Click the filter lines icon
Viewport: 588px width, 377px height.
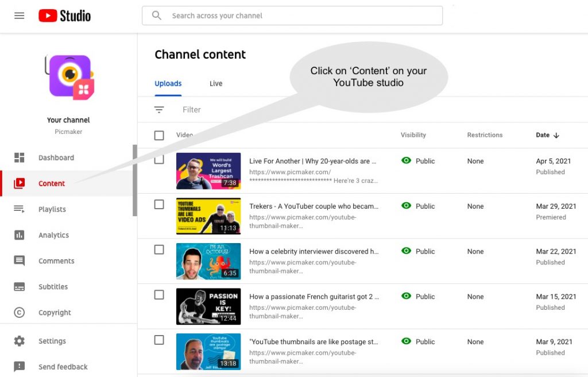[159, 110]
